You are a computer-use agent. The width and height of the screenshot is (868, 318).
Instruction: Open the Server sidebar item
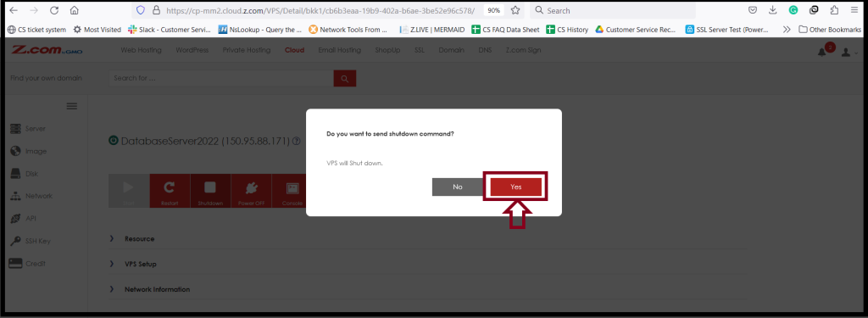(28, 129)
